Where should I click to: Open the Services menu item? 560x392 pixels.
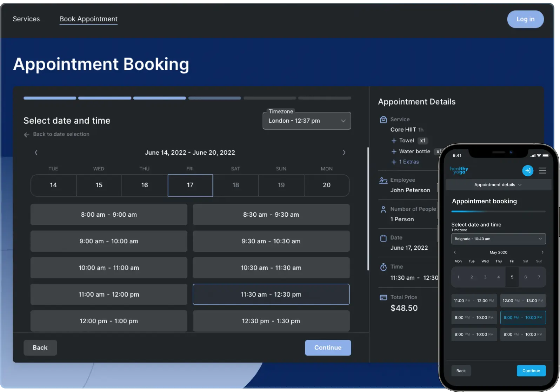pyautogui.click(x=26, y=19)
